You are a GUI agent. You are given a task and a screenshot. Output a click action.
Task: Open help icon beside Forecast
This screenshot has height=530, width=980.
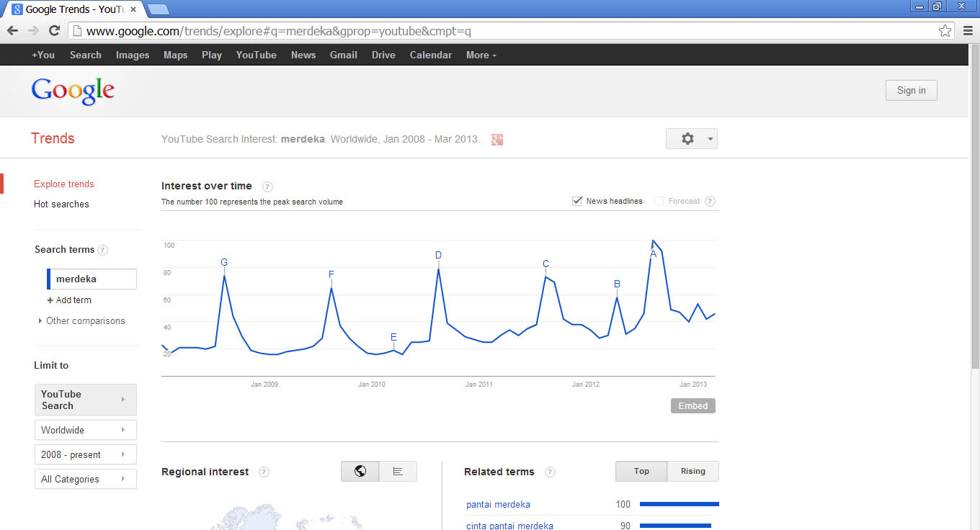[x=710, y=202]
